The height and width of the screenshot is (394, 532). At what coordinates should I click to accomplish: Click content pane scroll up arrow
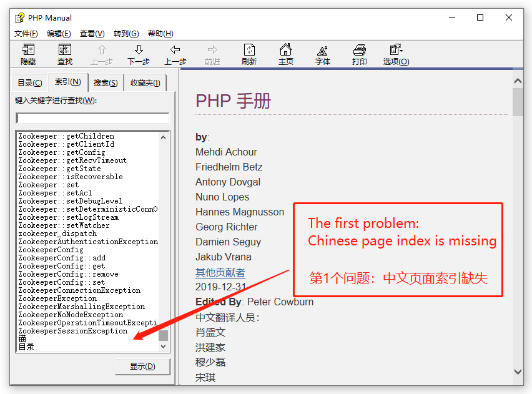pos(518,81)
